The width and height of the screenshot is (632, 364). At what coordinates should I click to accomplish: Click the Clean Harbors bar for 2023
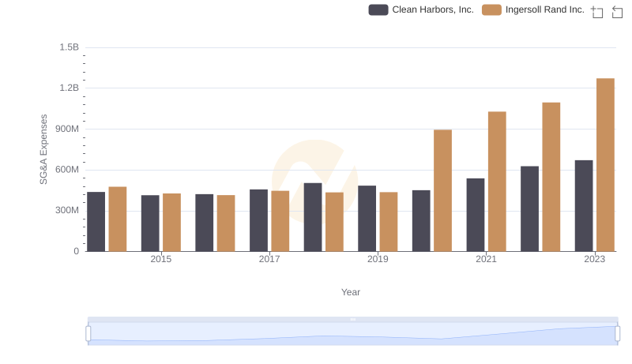pyautogui.click(x=584, y=206)
